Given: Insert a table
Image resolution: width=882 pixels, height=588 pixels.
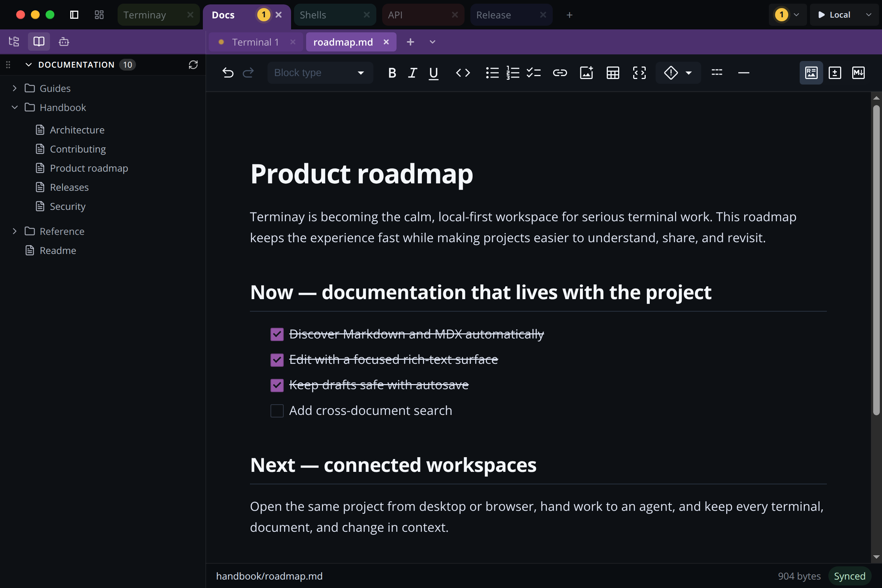Looking at the screenshot, I should click(613, 73).
